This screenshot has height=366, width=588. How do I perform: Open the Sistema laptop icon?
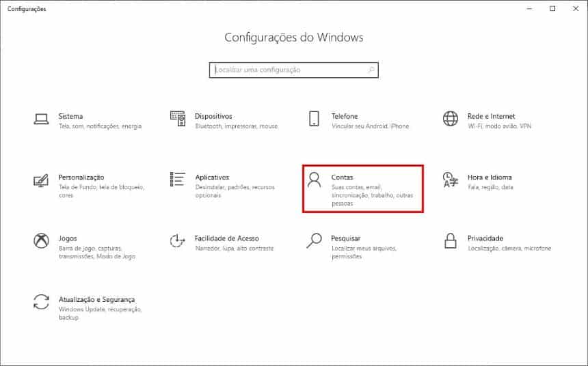[41, 119]
